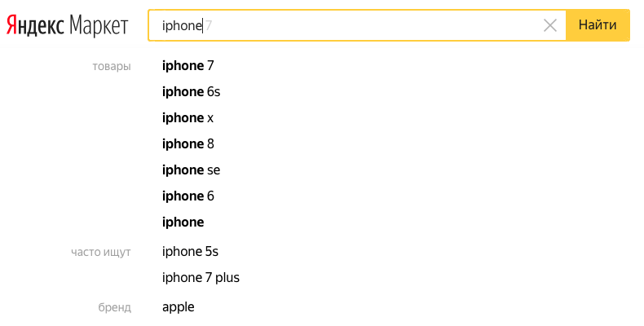Click the Яндекс logo
The image size is (644, 326).
click(x=35, y=26)
